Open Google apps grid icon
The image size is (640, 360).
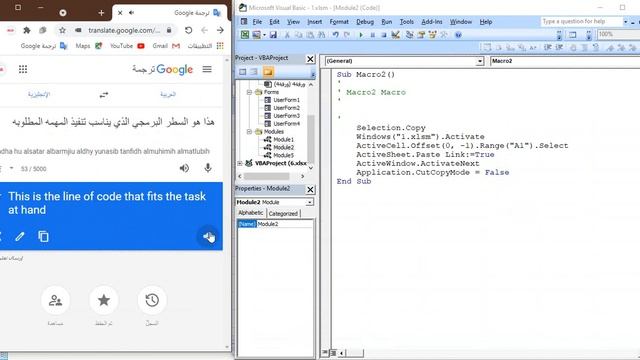coord(23,69)
